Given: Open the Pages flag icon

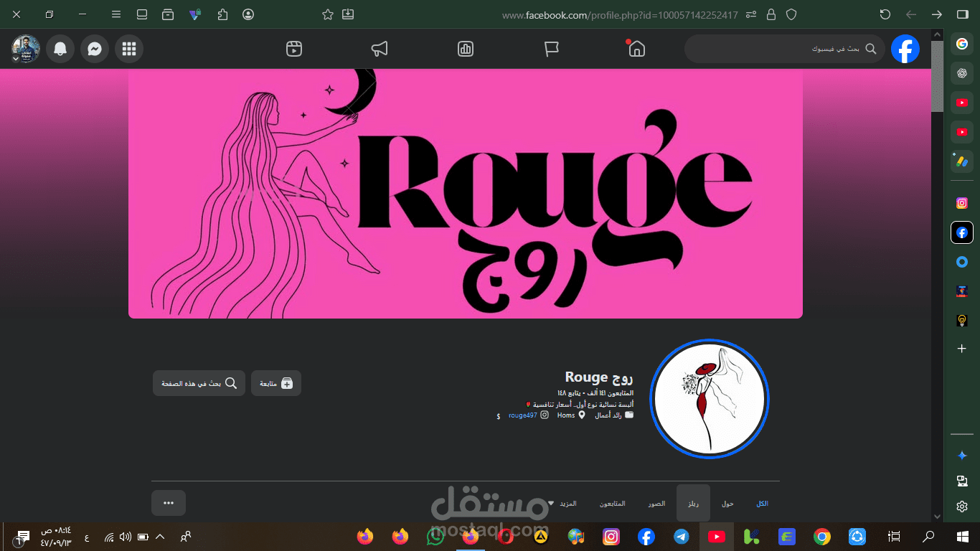Looking at the screenshot, I should coord(551,49).
